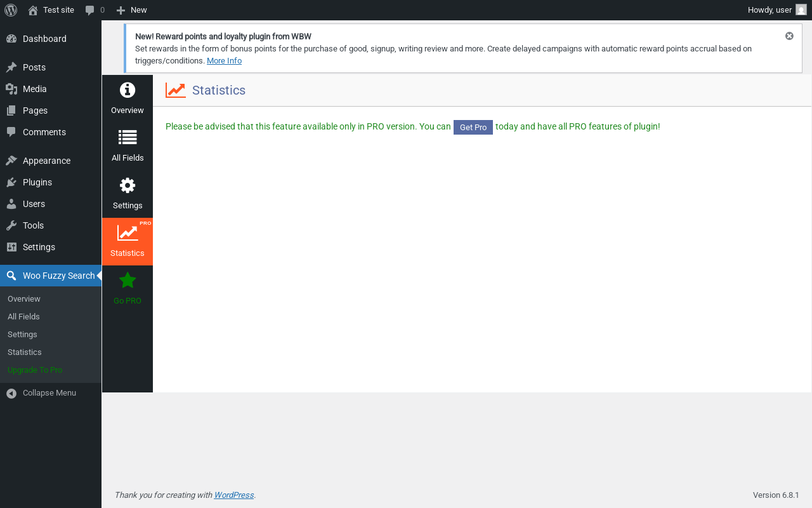
Task: Follow the More Info link
Action: 224,61
